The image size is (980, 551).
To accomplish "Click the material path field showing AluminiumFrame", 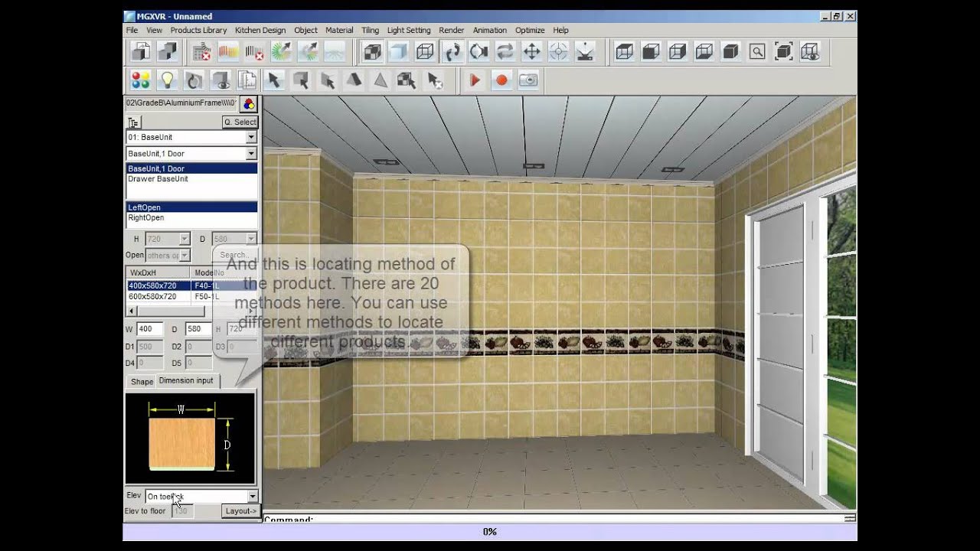I will tap(181, 103).
